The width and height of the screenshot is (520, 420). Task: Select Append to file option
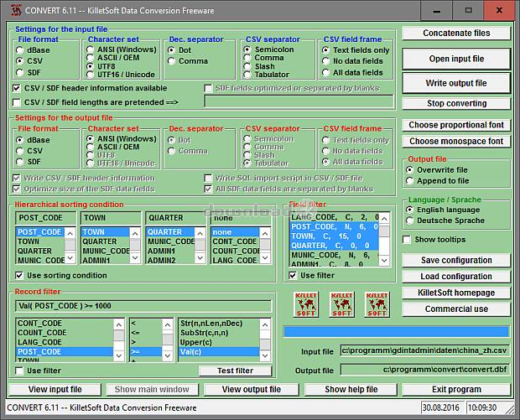point(409,181)
